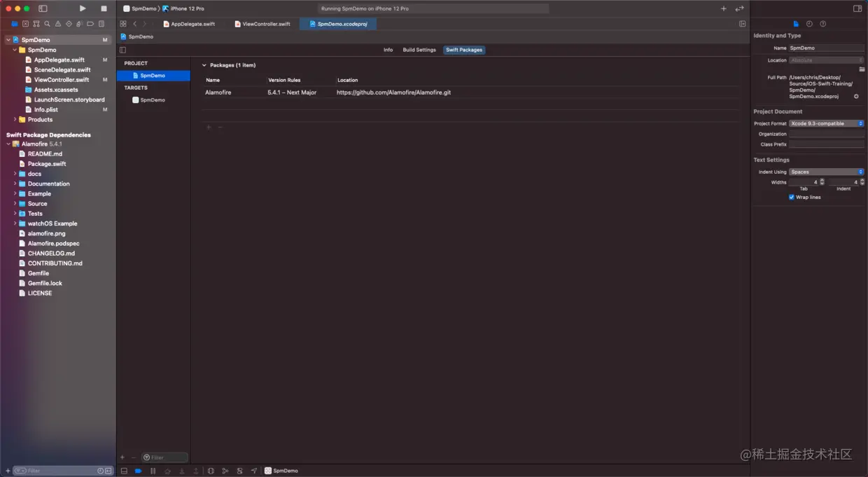Add editor on right split icon
The height and width of the screenshot is (477, 868).
[743, 24]
